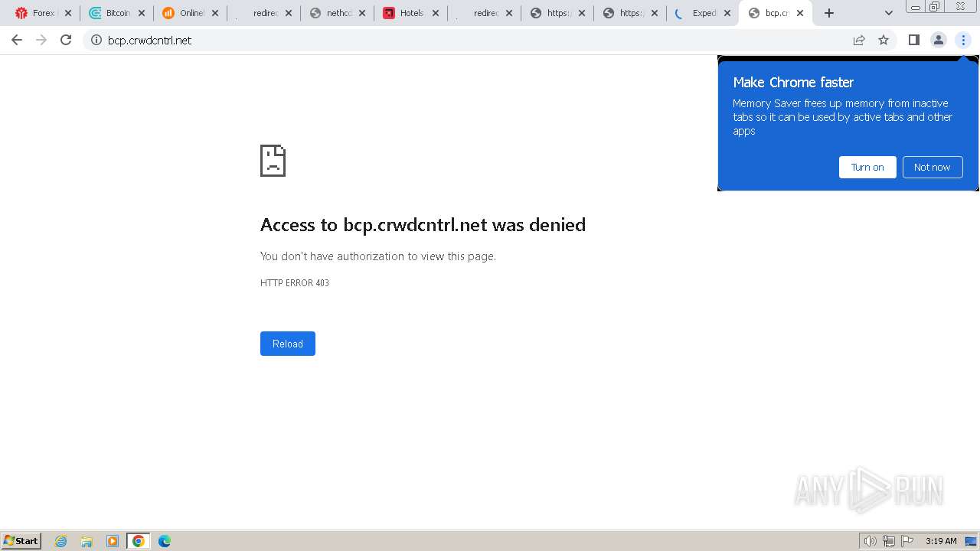The image size is (980, 551).
Task: Go forward with the forward arrow
Action: click(x=41, y=40)
